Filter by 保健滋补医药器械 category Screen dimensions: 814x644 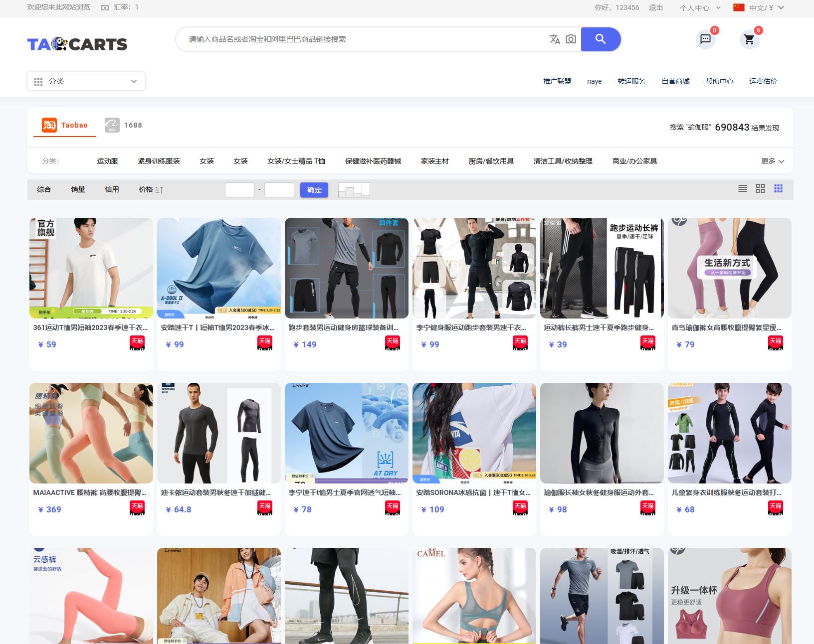373,161
